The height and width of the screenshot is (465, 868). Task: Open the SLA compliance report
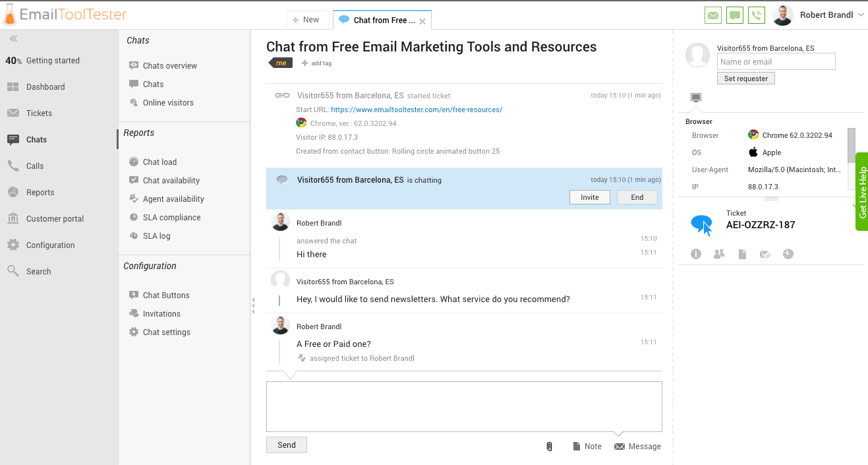click(171, 218)
